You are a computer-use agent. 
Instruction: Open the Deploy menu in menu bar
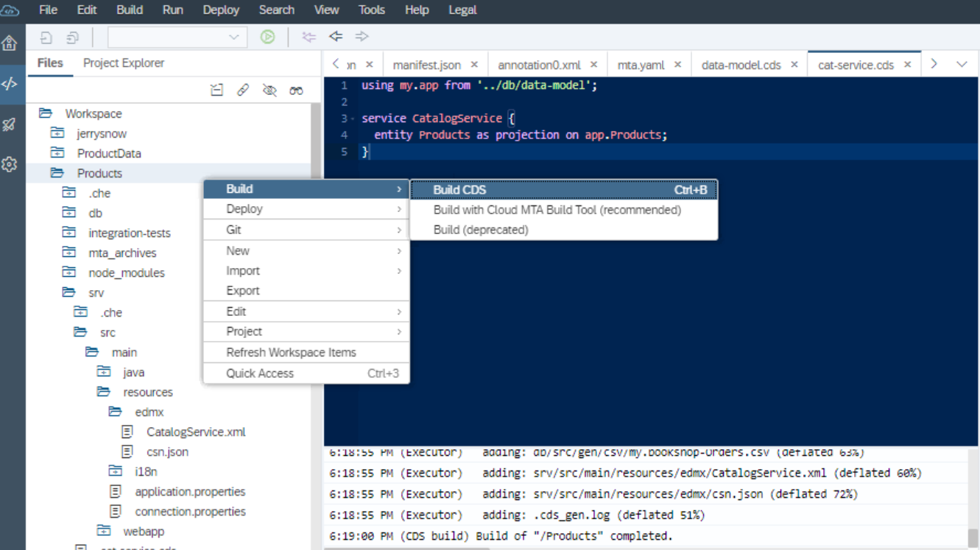[221, 10]
